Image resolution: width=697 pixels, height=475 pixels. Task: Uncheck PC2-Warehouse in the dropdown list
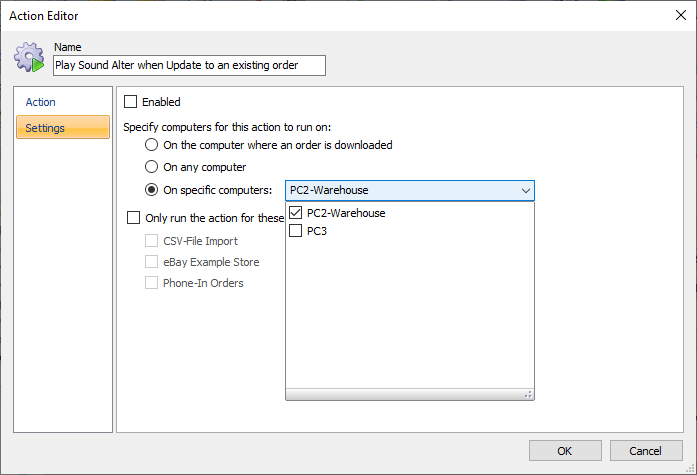coord(296,213)
